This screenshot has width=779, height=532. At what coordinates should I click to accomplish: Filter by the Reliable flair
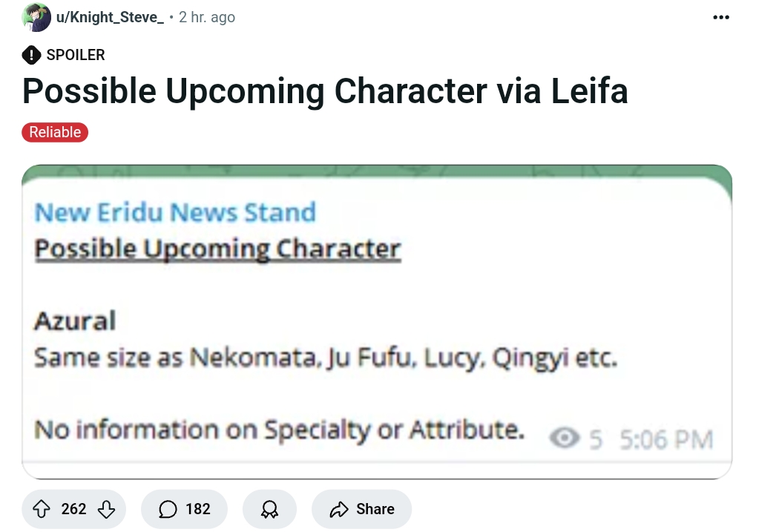pyautogui.click(x=55, y=133)
